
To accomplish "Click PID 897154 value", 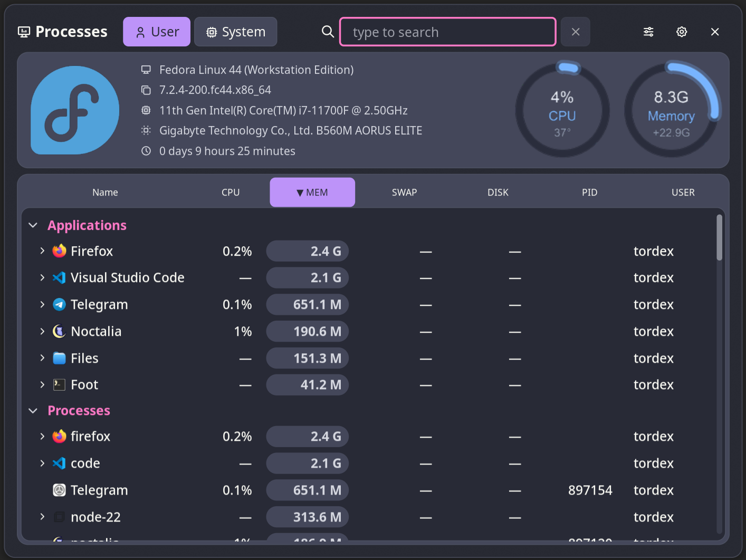I will click(590, 490).
